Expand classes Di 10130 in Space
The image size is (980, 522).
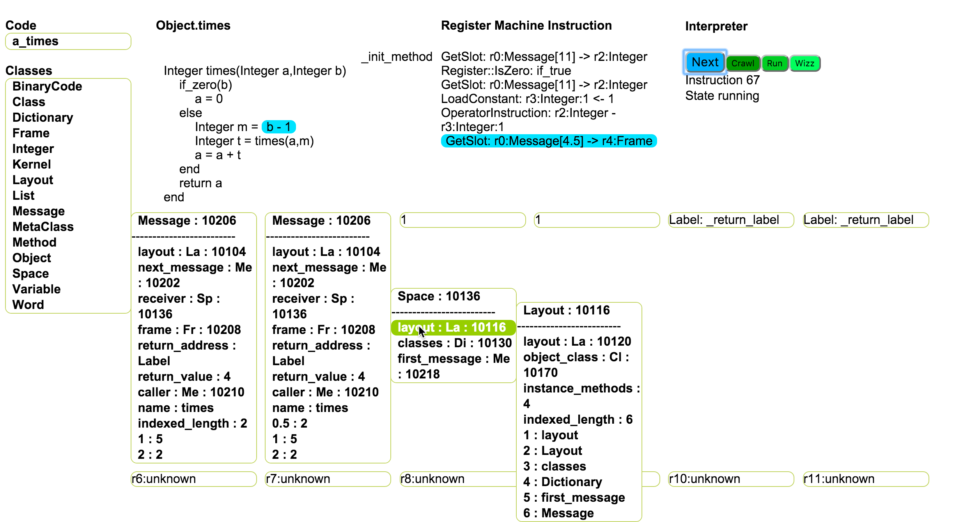point(454,343)
